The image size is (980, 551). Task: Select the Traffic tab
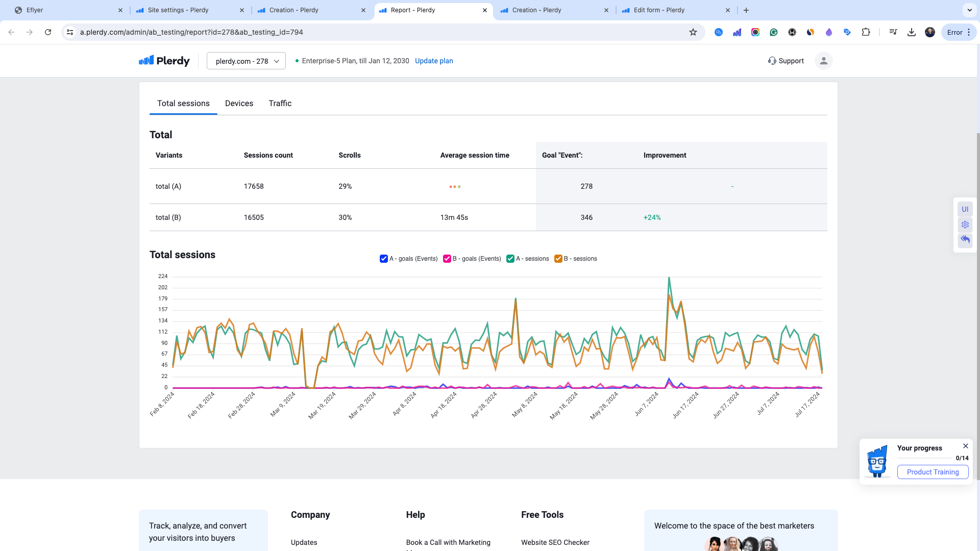280,104
